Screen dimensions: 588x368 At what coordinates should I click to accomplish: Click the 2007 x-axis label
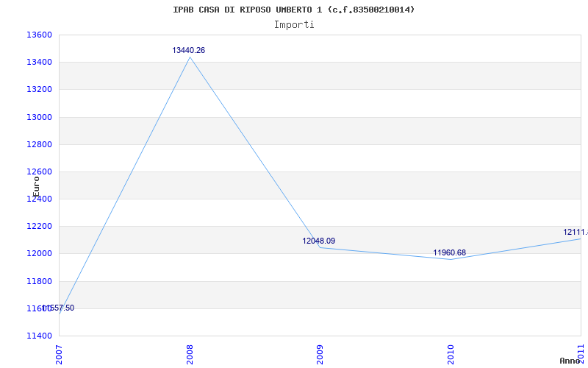pos(59,355)
